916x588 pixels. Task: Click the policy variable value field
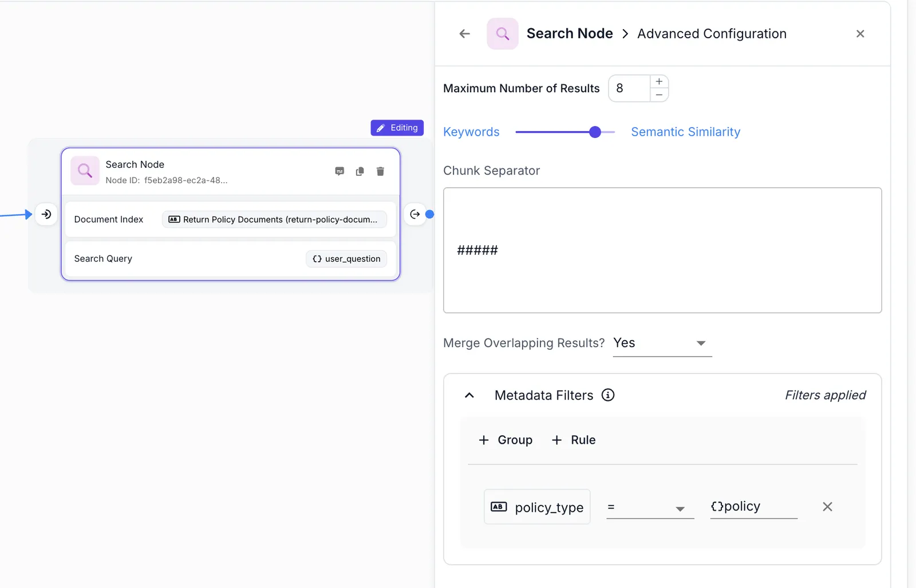pos(753,507)
